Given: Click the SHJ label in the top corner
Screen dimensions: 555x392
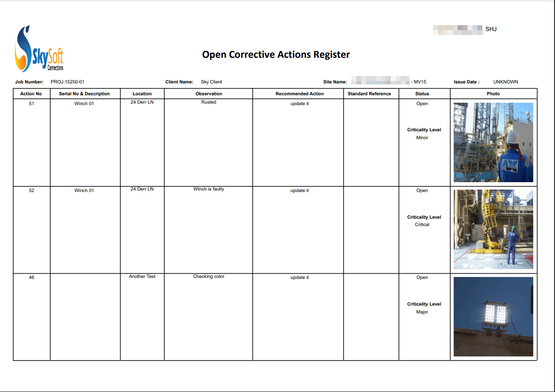Looking at the screenshot, I should pyautogui.click(x=490, y=29).
